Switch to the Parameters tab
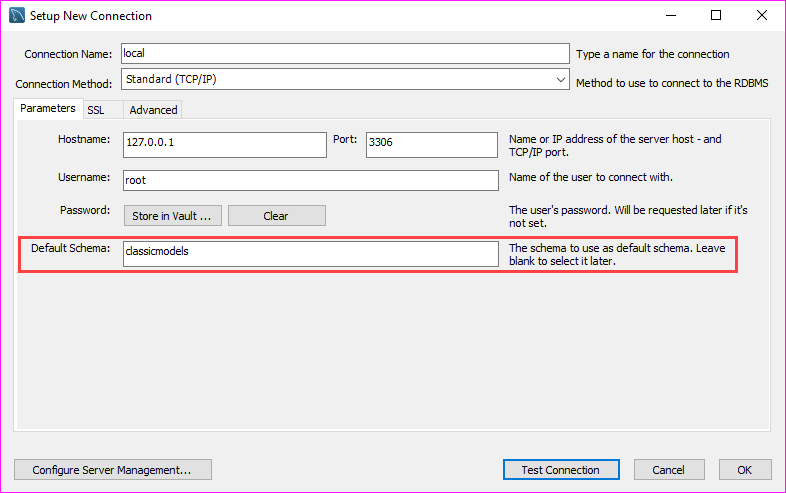This screenshot has width=786, height=493. (x=47, y=109)
